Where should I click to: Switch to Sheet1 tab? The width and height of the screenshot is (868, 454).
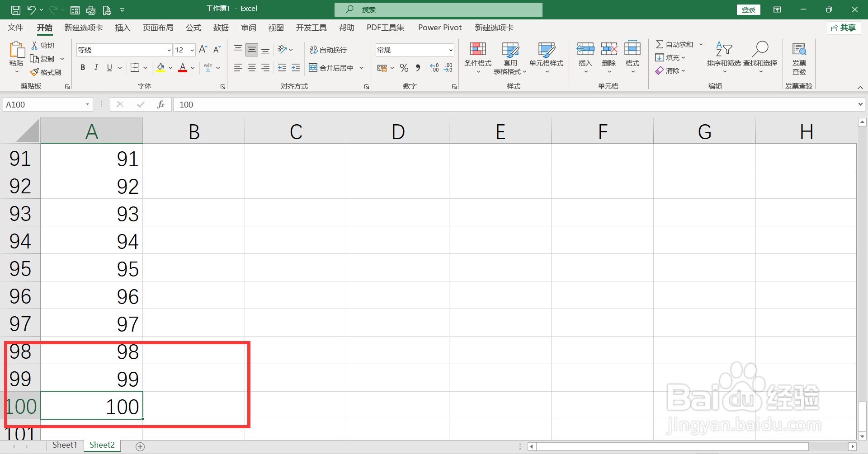(x=65, y=445)
